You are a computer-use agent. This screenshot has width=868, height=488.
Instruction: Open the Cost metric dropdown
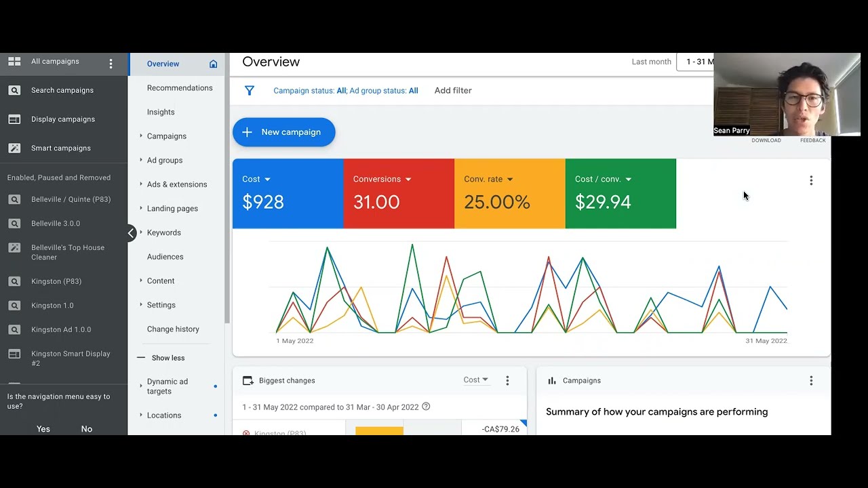click(x=267, y=180)
